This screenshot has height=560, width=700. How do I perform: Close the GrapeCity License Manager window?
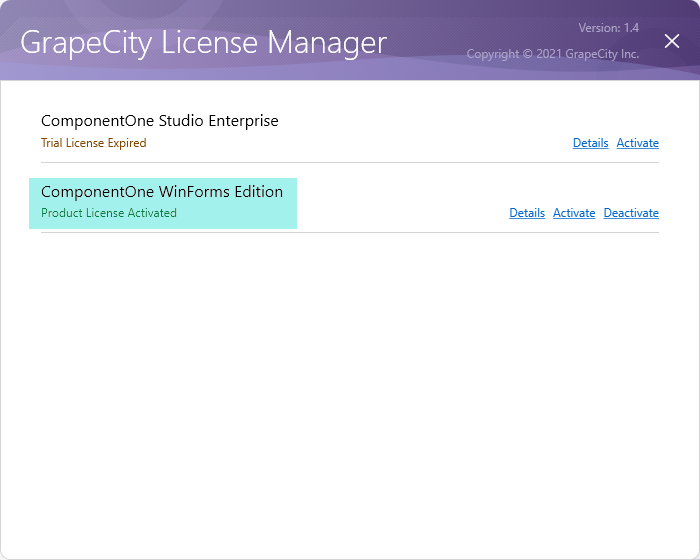(x=671, y=41)
